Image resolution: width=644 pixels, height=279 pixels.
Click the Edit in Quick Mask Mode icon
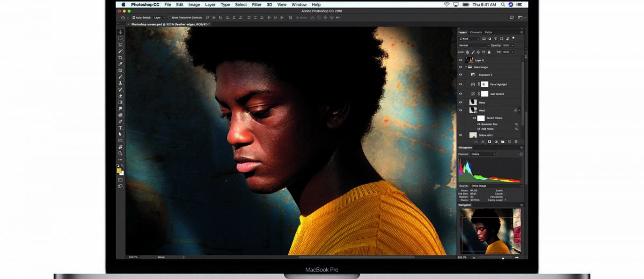click(x=120, y=180)
